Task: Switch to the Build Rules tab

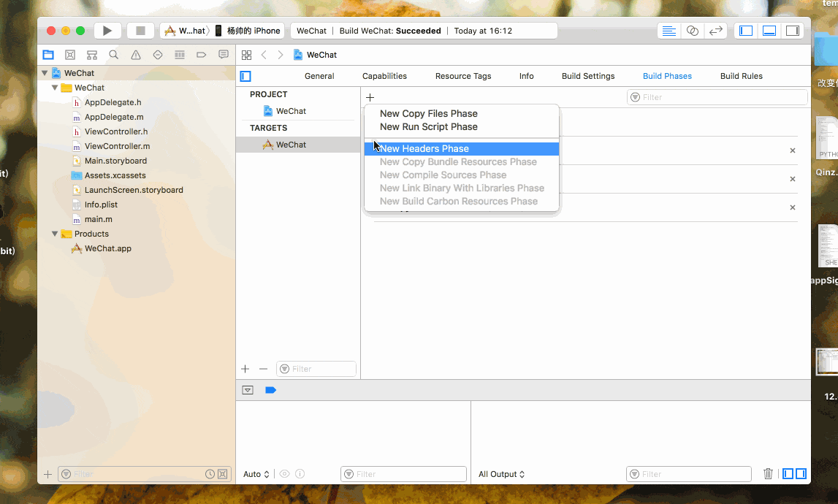Action: click(742, 76)
